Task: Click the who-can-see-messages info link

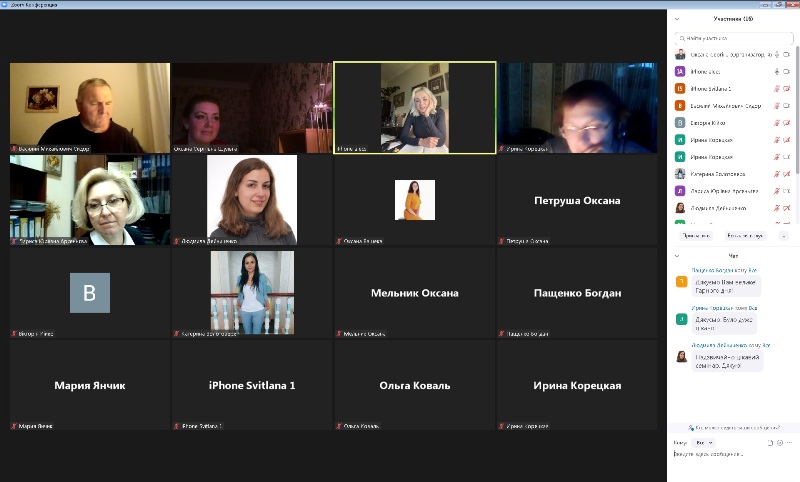Action: tap(733, 427)
